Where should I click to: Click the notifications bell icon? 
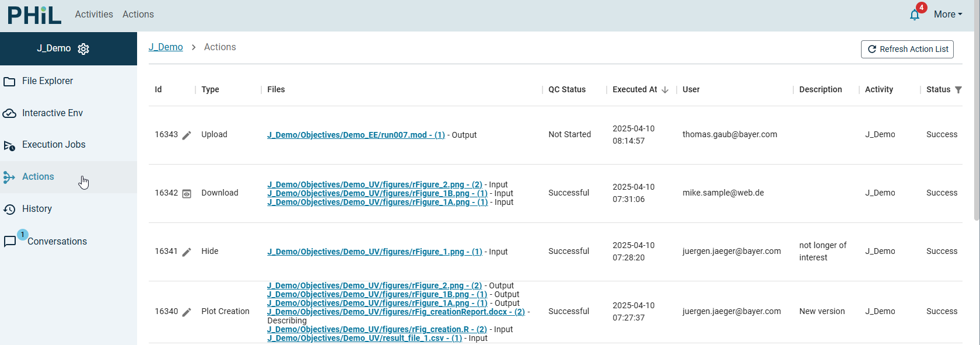[915, 15]
